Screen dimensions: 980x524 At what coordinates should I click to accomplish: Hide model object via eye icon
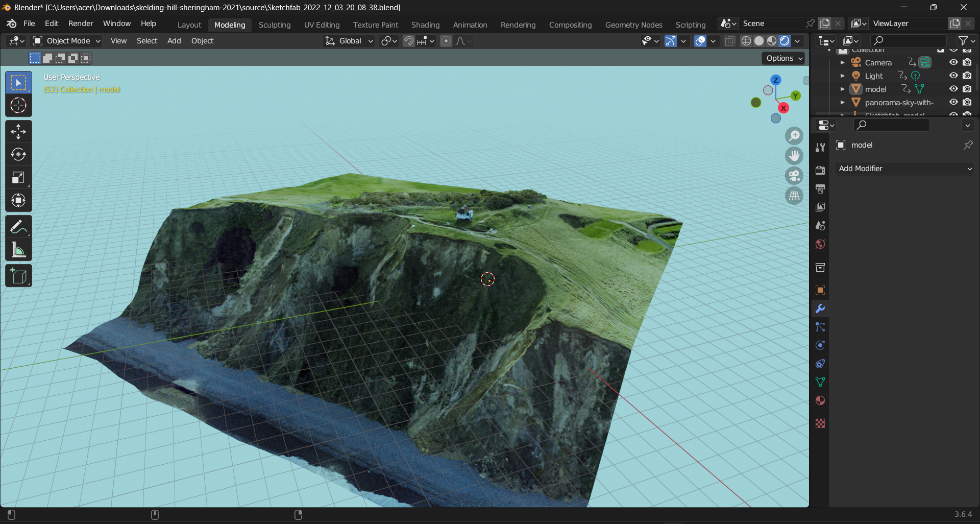pos(953,89)
